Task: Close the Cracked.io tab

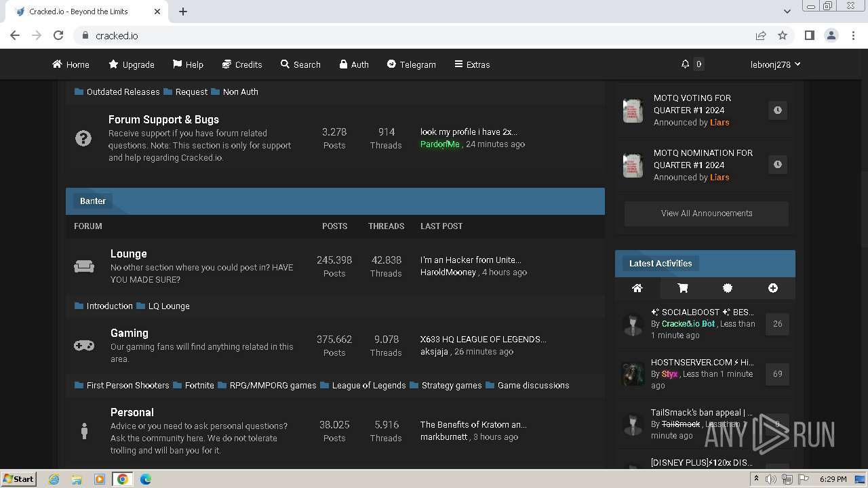Action: [x=157, y=12]
